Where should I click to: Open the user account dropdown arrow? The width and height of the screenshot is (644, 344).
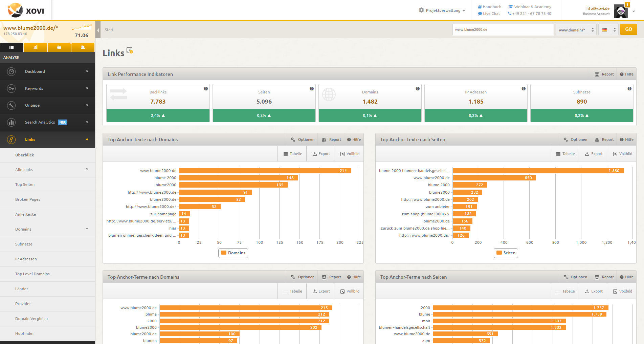(x=634, y=11)
